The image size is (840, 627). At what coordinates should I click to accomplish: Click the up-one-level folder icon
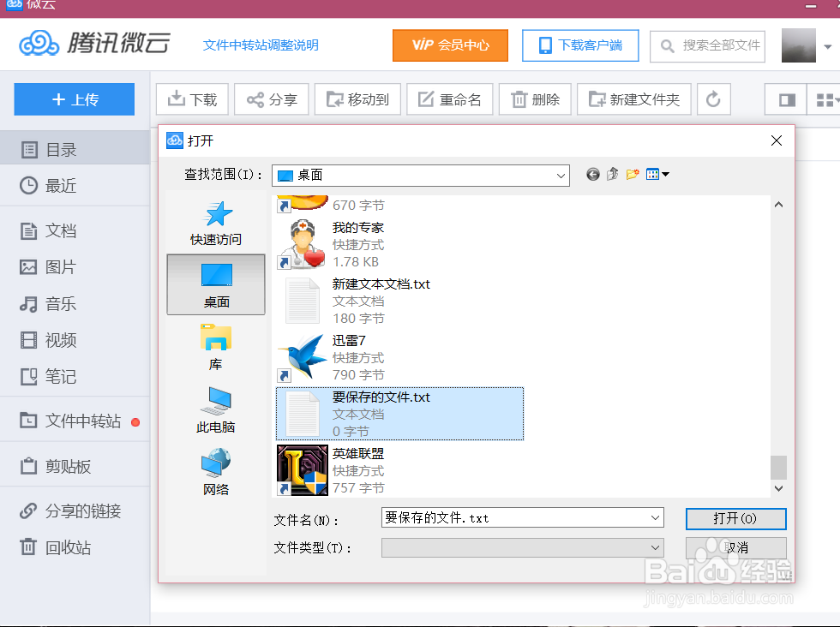pos(612,174)
